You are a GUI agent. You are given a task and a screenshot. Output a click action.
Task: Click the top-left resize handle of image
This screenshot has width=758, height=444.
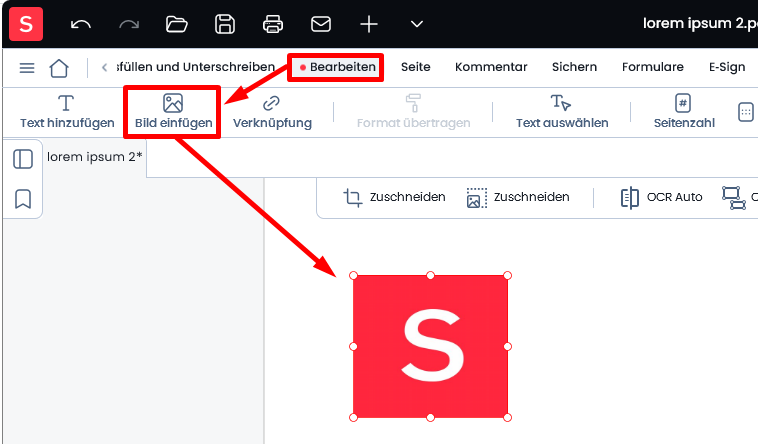tap(353, 276)
